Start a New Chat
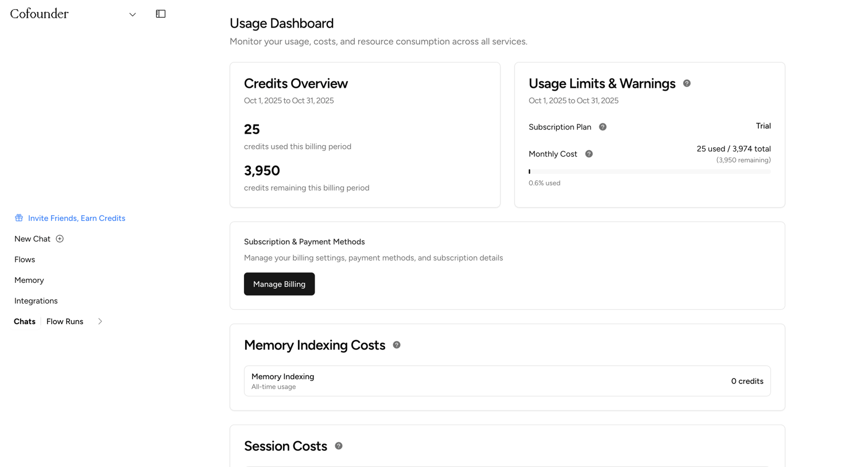868x467 pixels. tap(32, 239)
